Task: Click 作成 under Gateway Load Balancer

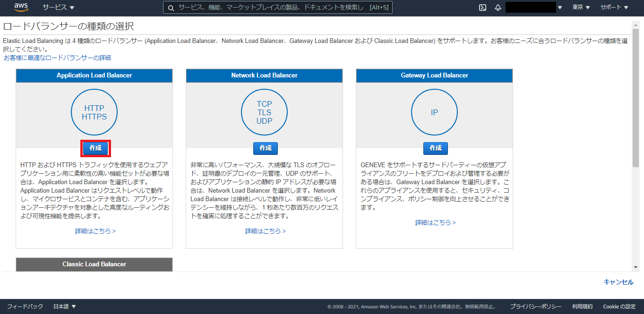Action: 436,148
